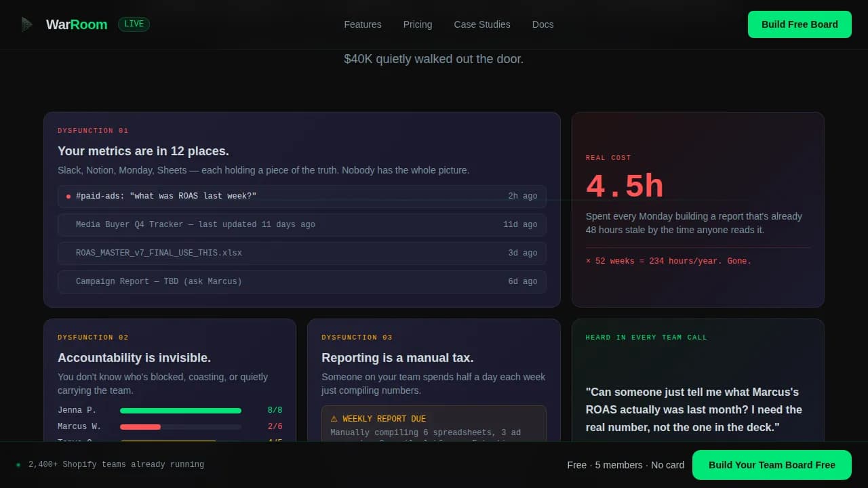Toggle the LIVE badge next to WarRoom
This screenshot has height=488, width=868.
pyautogui.click(x=134, y=24)
